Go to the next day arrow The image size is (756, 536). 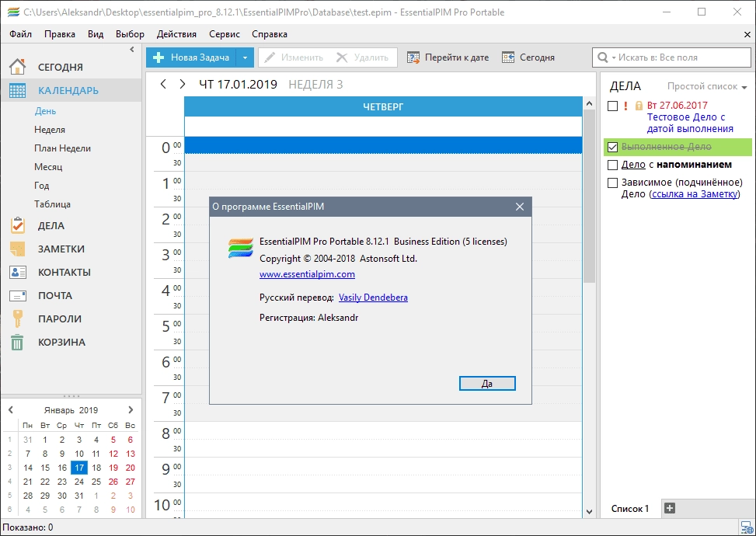coord(183,85)
